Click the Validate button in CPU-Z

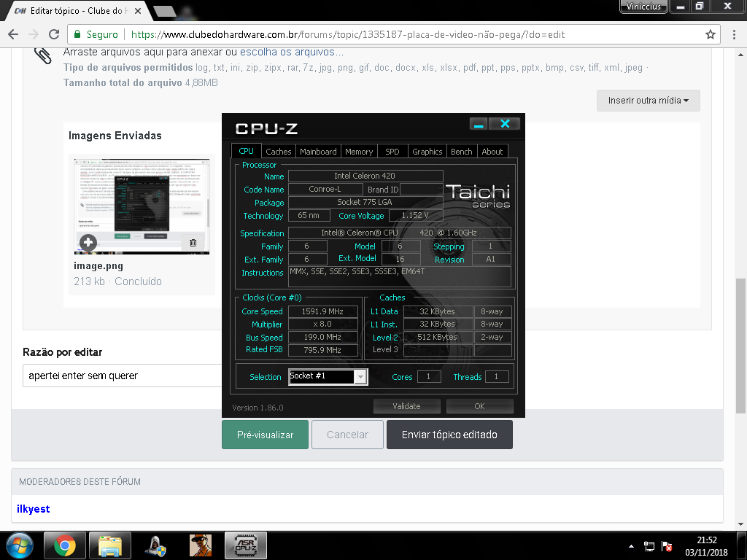pyautogui.click(x=406, y=406)
